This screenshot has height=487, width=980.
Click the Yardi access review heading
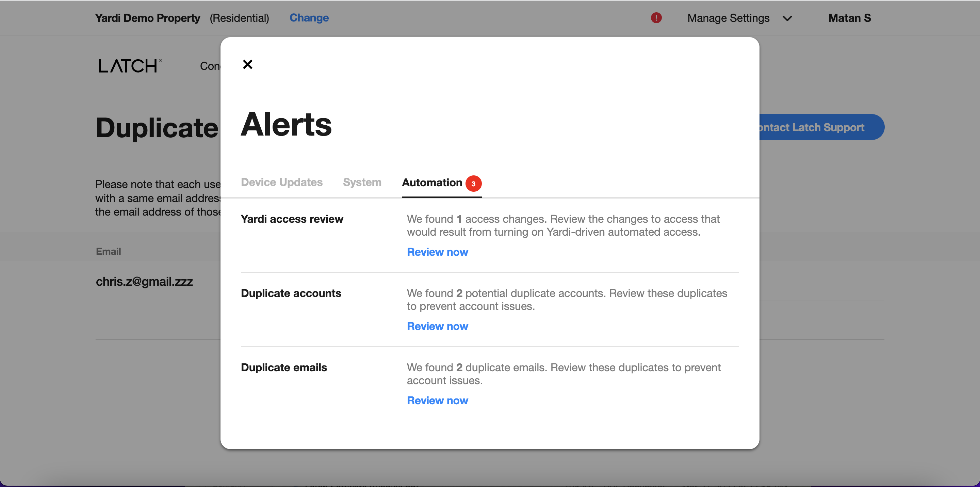[x=292, y=219]
